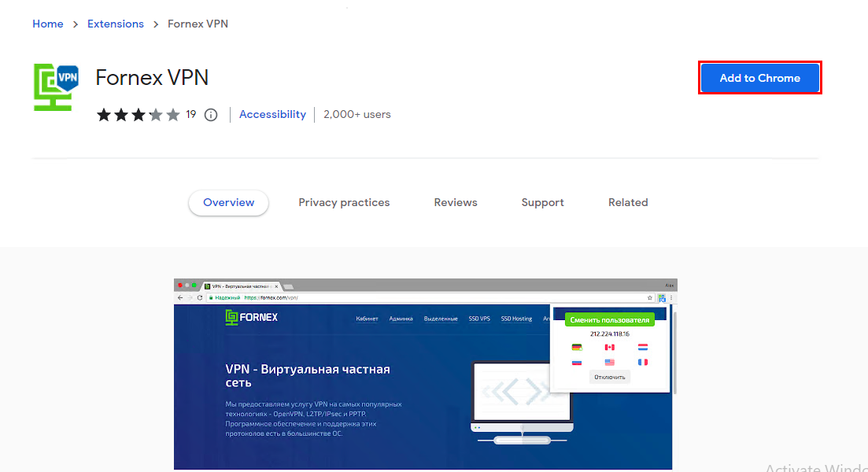
Task: Go to Home via breadcrumb
Action: pyautogui.click(x=47, y=24)
